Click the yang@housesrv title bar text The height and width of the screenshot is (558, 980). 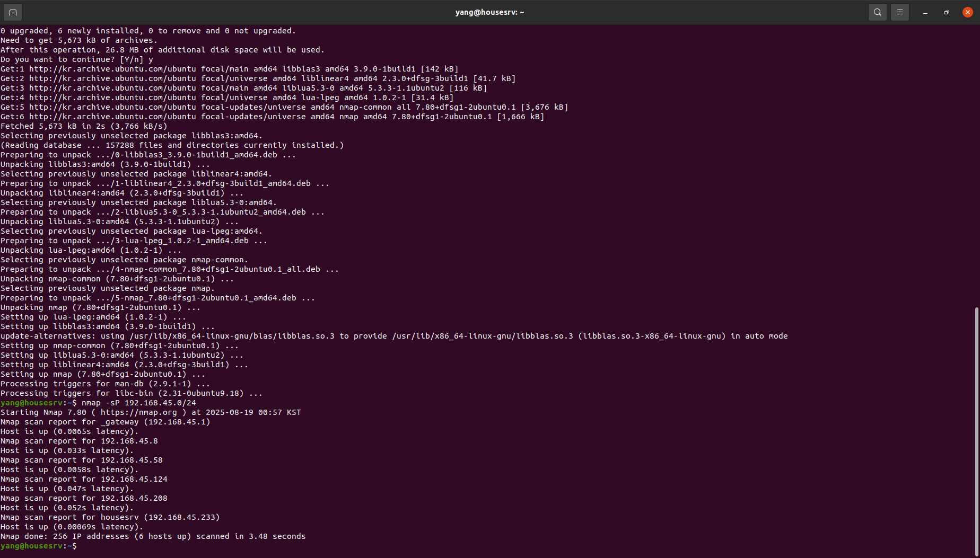pyautogui.click(x=489, y=12)
